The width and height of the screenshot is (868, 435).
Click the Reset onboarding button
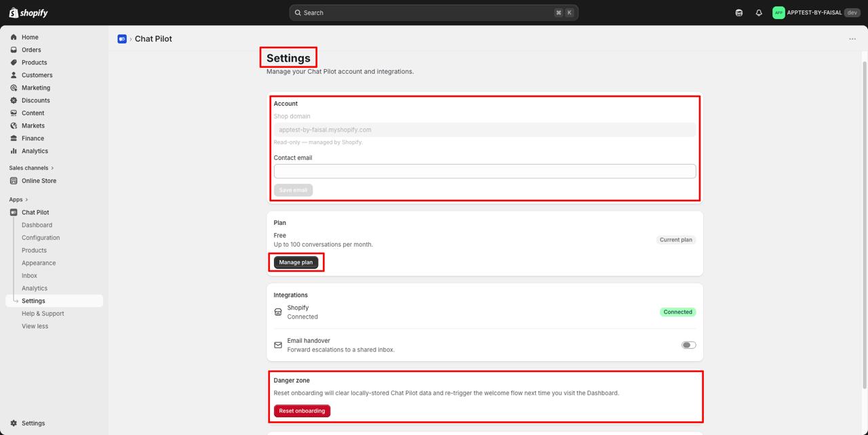[x=302, y=411]
